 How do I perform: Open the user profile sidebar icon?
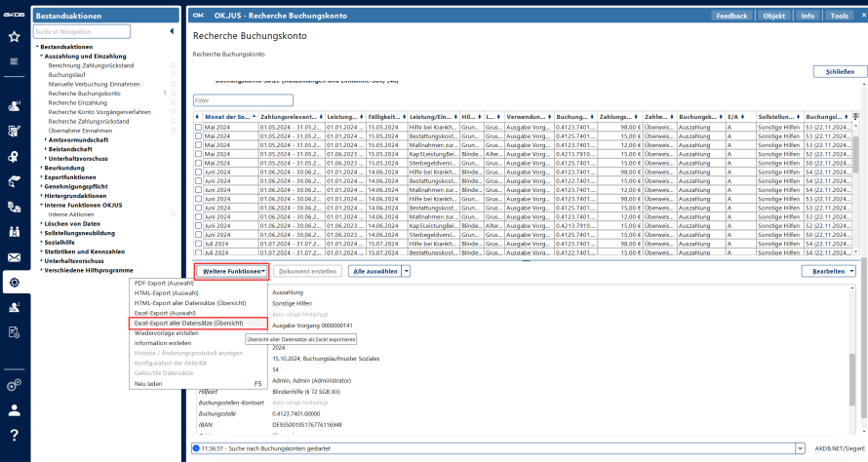[15, 410]
